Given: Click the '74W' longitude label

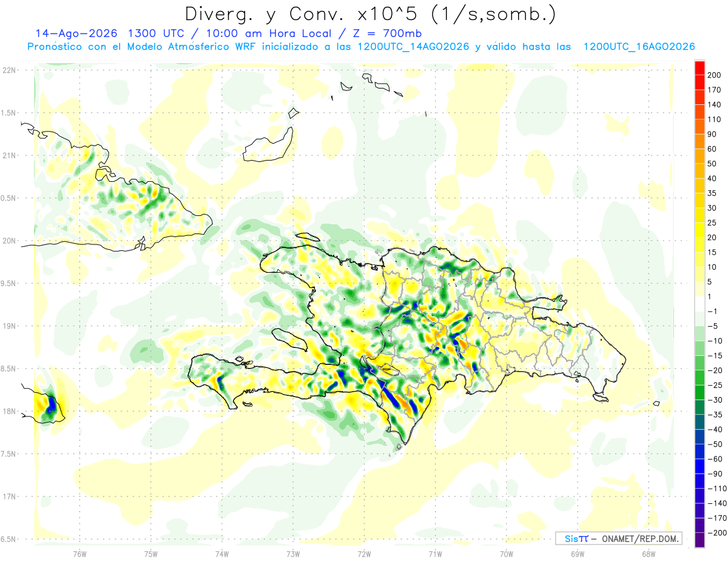Looking at the screenshot, I should [x=221, y=554].
